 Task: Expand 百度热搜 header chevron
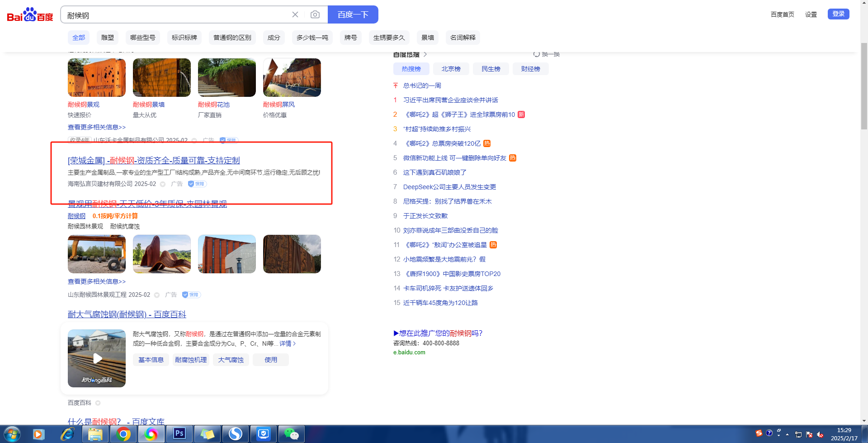coord(425,54)
